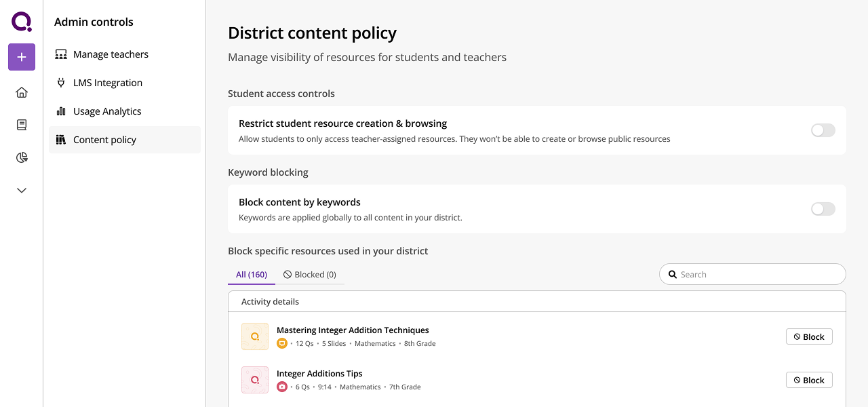This screenshot has width=868, height=407.
Task: Enable restrict student resource creation & browsing
Action: point(823,130)
